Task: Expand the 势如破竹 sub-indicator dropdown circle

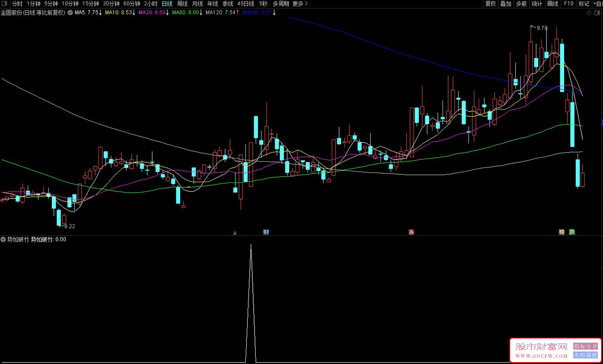Action: [3, 240]
